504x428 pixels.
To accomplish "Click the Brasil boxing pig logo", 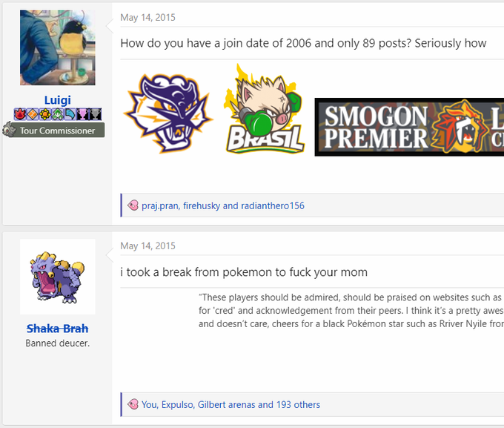I will click(264, 110).
